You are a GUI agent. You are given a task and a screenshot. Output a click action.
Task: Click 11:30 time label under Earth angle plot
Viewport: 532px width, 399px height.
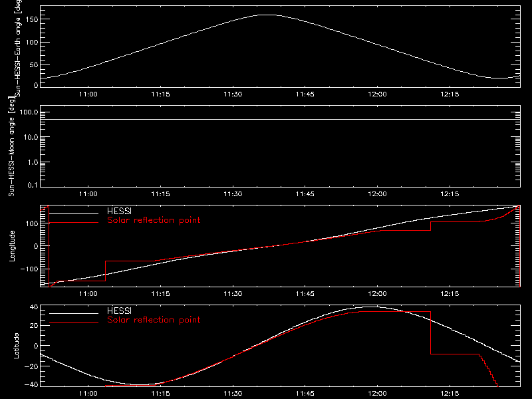[233, 94]
